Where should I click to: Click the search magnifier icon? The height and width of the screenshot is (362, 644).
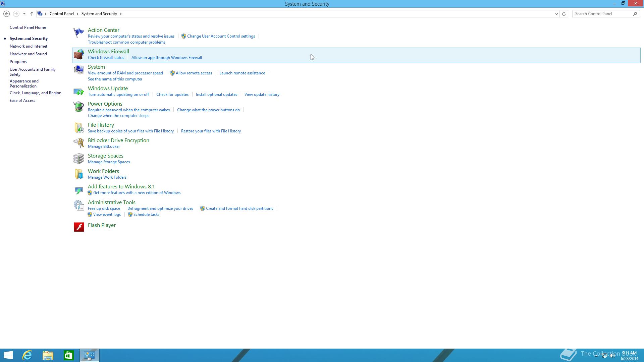(x=635, y=14)
